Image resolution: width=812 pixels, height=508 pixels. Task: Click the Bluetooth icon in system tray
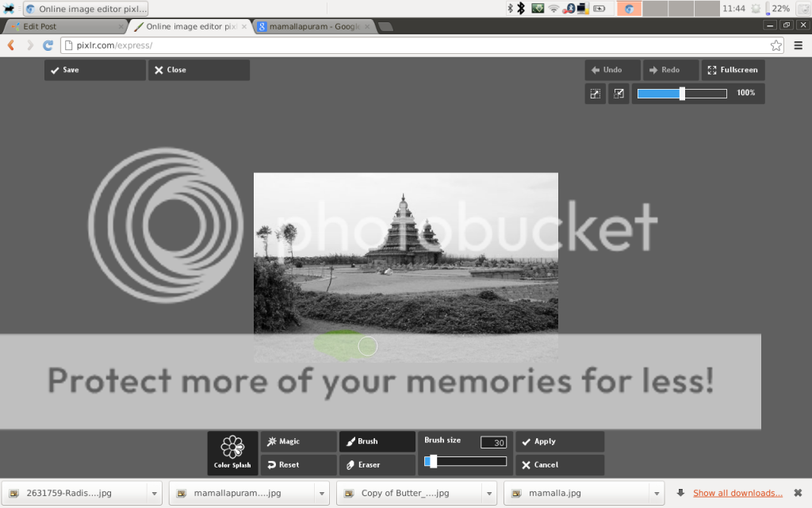(521, 8)
